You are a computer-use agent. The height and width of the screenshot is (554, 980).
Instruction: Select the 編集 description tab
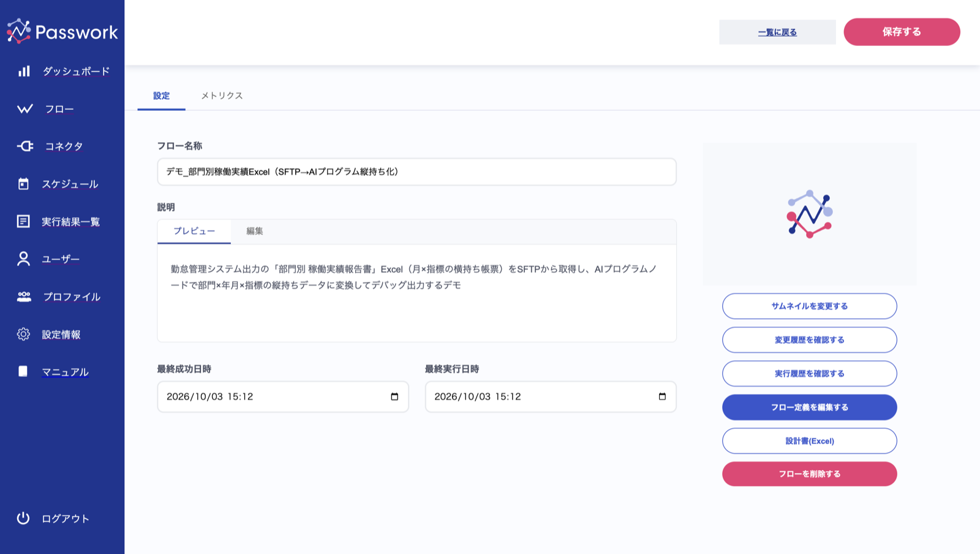[x=255, y=231]
